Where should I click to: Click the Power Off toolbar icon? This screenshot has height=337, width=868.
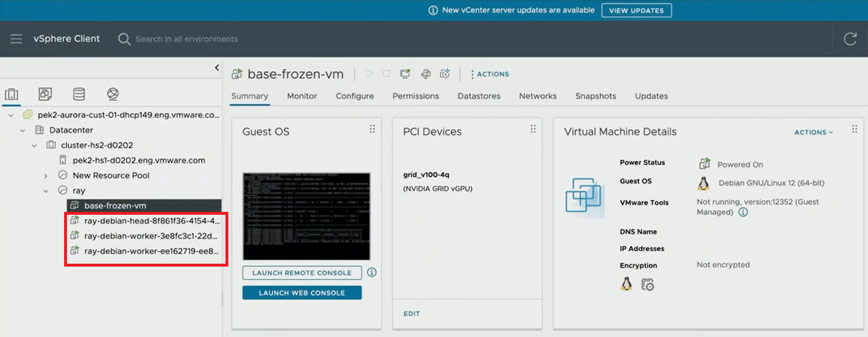click(x=386, y=74)
